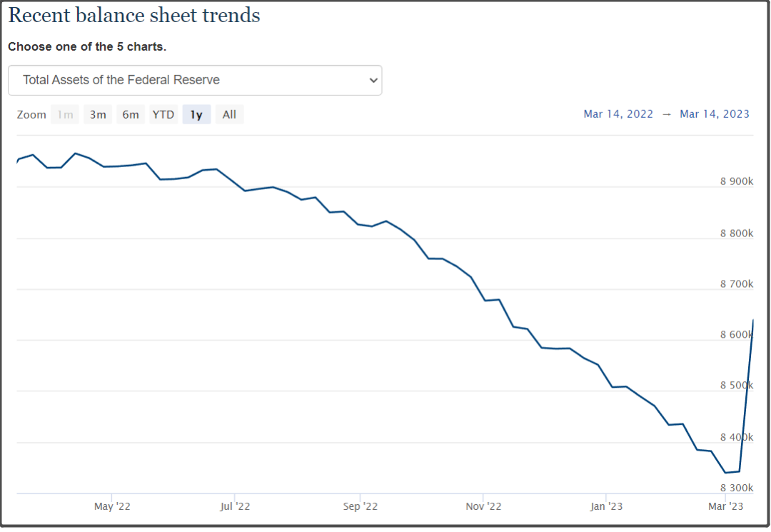Viewport: 771px width, 532px height.
Task: Edit the start date Mar 14, 2022
Action: tap(618, 114)
